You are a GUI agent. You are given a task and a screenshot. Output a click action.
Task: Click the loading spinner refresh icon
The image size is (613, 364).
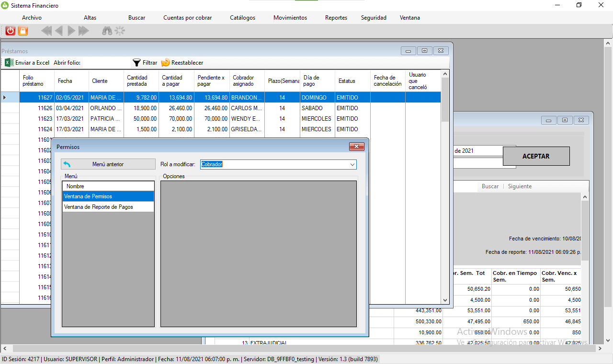[120, 31]
